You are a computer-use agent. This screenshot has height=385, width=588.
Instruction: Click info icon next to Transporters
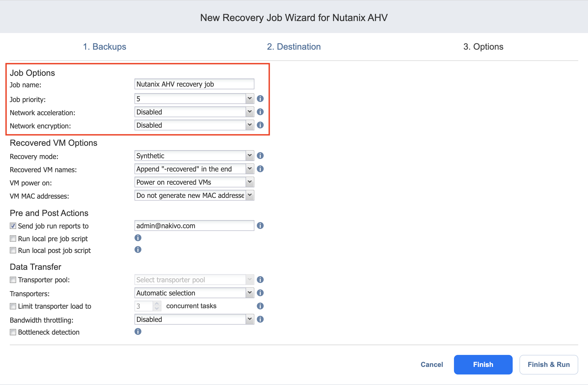260,293
